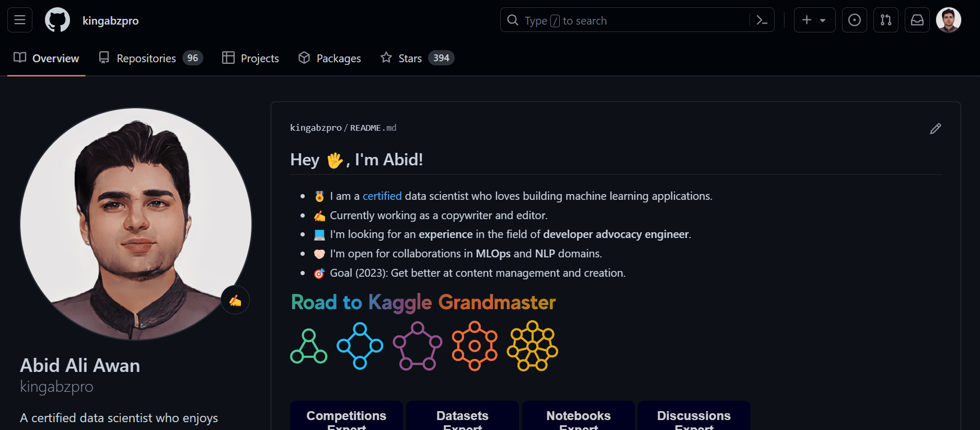Go to GitHub homepage via Octocat logo
This screenshot has height=430, width=980.
(x=57, y=20)
